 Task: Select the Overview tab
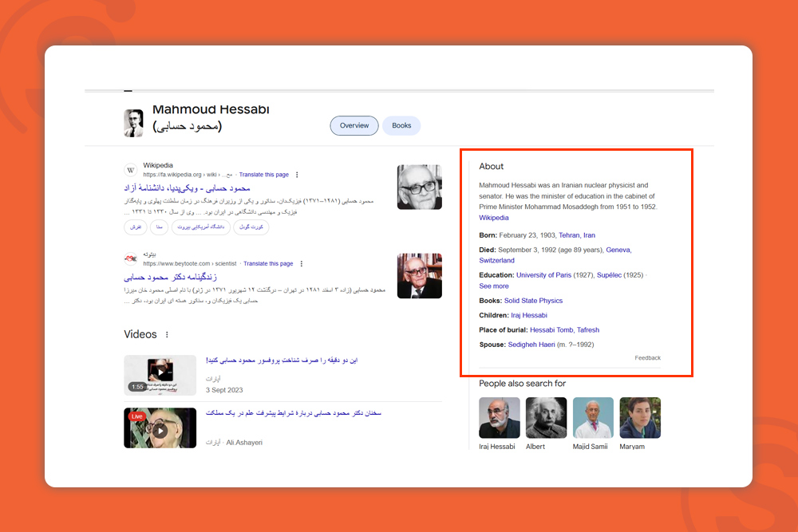(354, 126)
